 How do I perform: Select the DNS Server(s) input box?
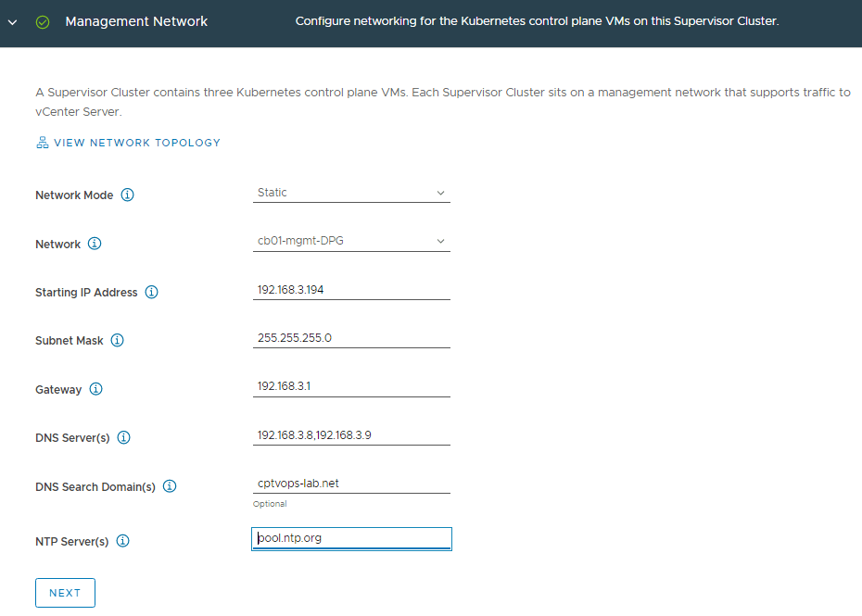click(x=351, y=435)
